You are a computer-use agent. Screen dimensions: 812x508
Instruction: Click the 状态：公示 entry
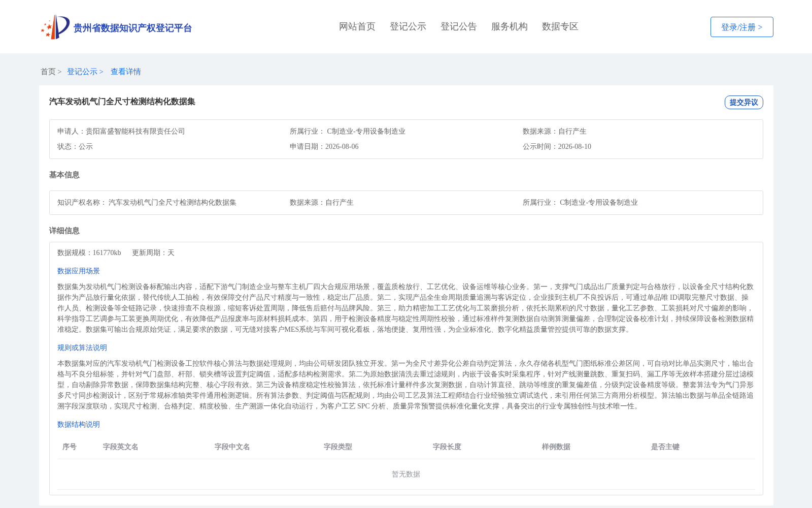75,146
